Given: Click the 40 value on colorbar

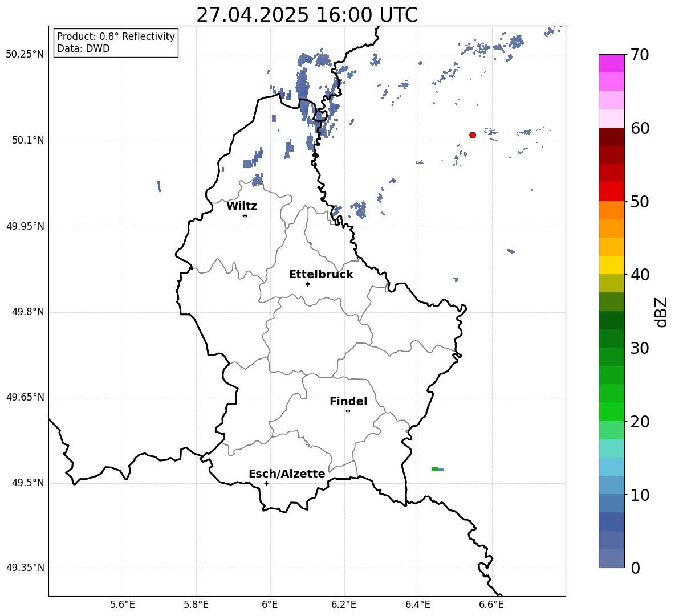Looking at the screenshot, I should 640,275.
